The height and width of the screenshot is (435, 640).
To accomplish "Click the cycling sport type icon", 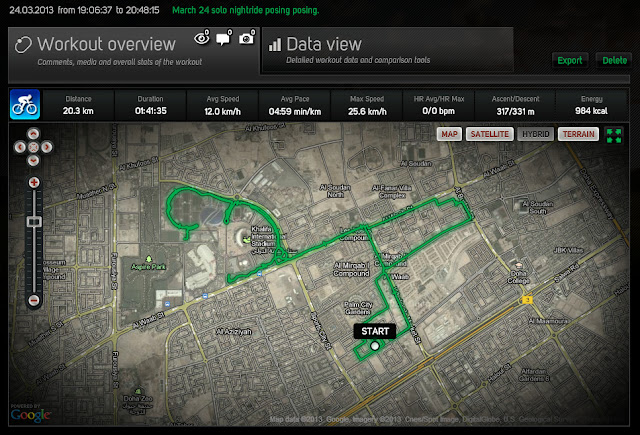I will click(x=25, y=104).
